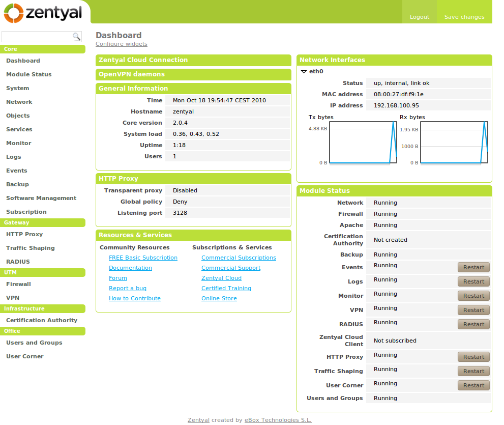Restart the VPN module

(x=473, y=310)
